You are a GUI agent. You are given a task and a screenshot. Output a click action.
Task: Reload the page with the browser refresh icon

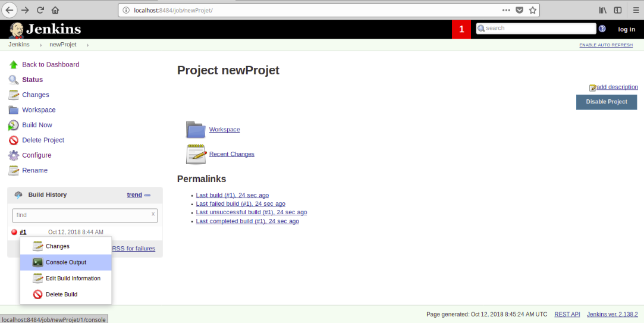[x=40, y=10]
